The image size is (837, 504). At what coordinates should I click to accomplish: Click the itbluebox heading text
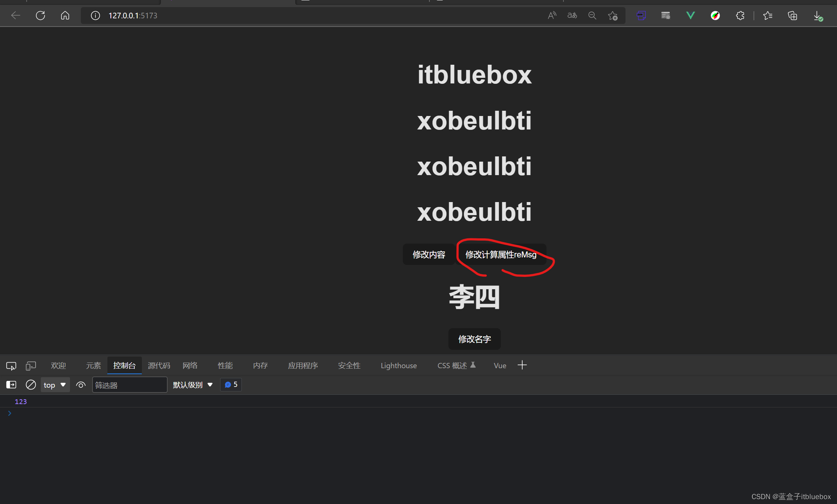click(474, 74)
